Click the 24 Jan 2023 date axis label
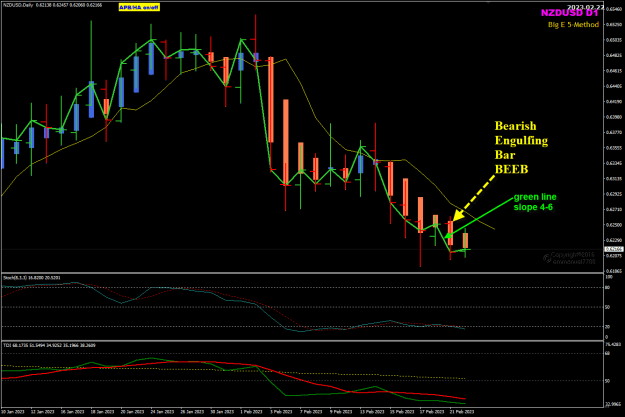Image resolution: width=625 pixels, height=417 pixels. pyautogui.click(x=162, y=411)
